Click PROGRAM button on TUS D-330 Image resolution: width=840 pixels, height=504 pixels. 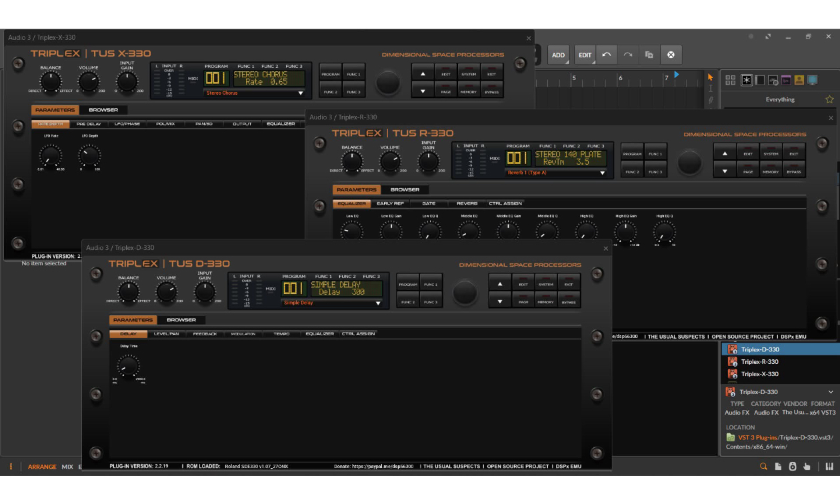click(408, 283)
